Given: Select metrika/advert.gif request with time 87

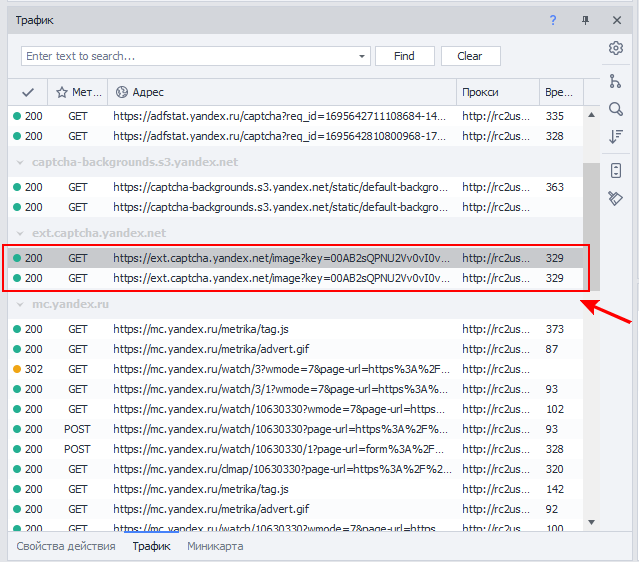Looking at the screenshot, I should coord(295,349).
